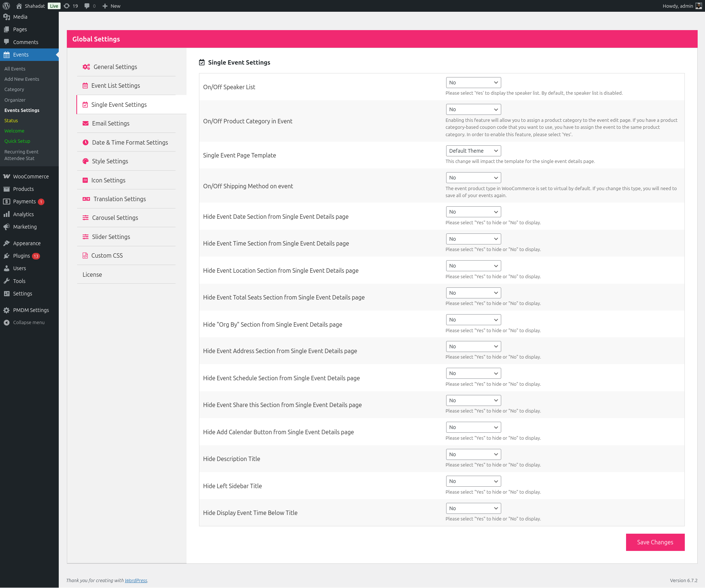Viewport: 705px width, 588px height.
Task: Open the updates icon showing 19
Action: pos(67,6)
